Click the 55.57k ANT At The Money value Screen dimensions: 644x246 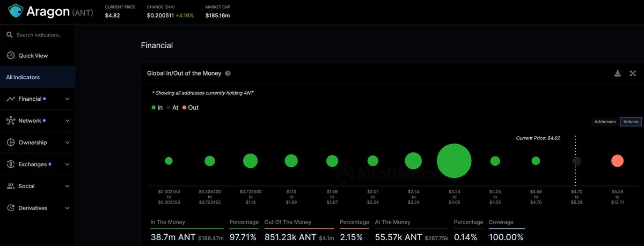point(399,237)
